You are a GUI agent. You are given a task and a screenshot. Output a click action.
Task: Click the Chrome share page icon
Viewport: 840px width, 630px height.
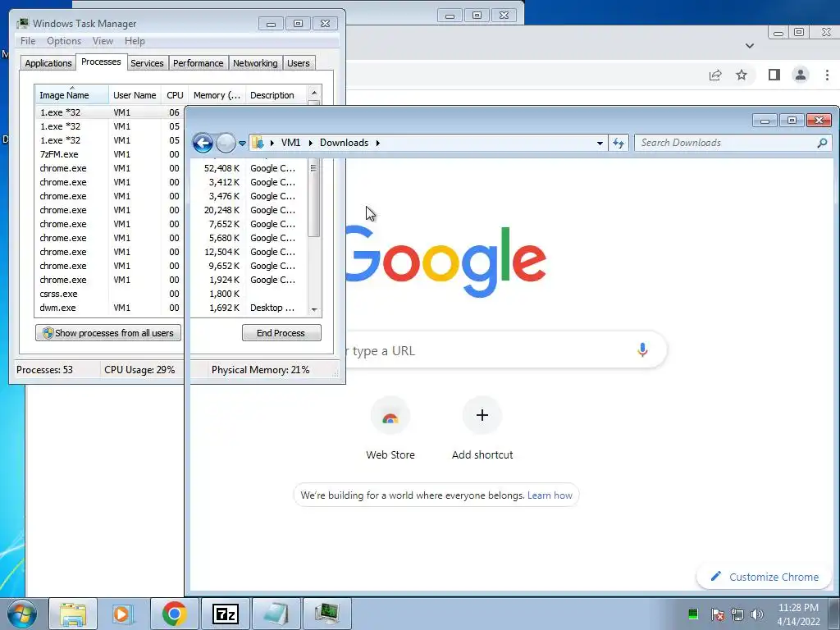(715, 75)
